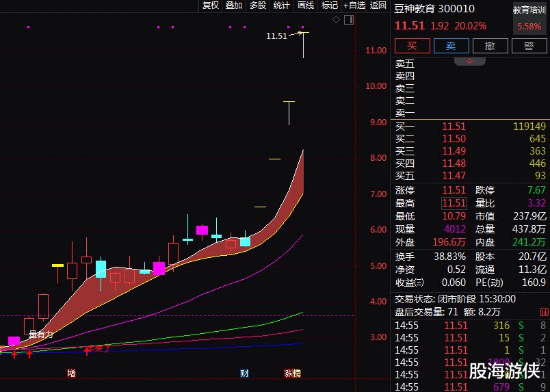The image size is (550, 392).
Task: Open the 教育培训 sector tag
Action: 530,11
